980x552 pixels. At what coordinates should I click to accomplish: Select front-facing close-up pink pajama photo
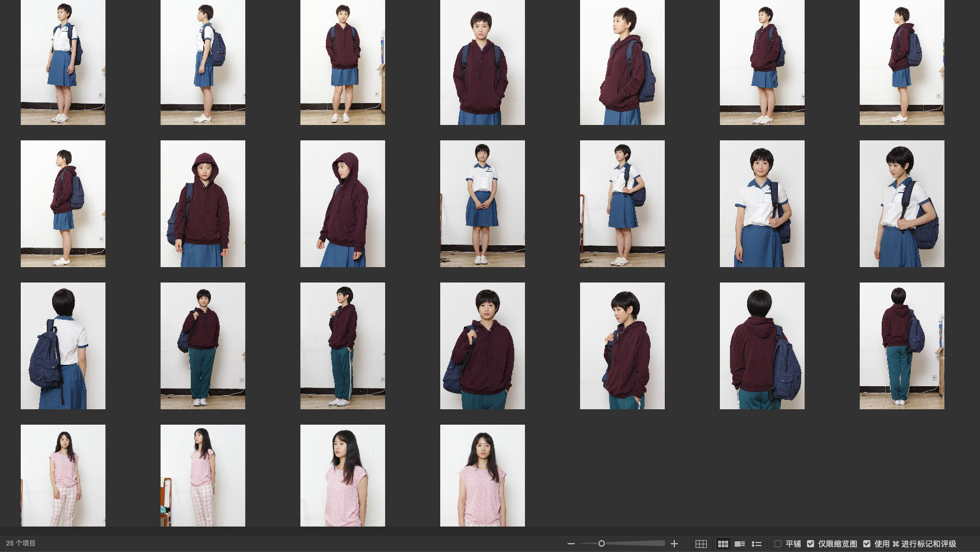482,475
